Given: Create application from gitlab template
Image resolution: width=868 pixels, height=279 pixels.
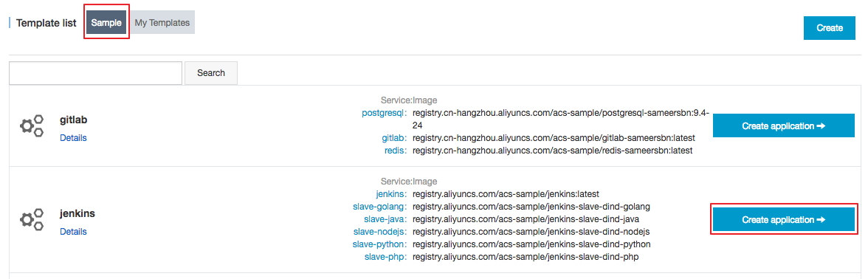Looking at the screenshot, I should click(784, 125).
